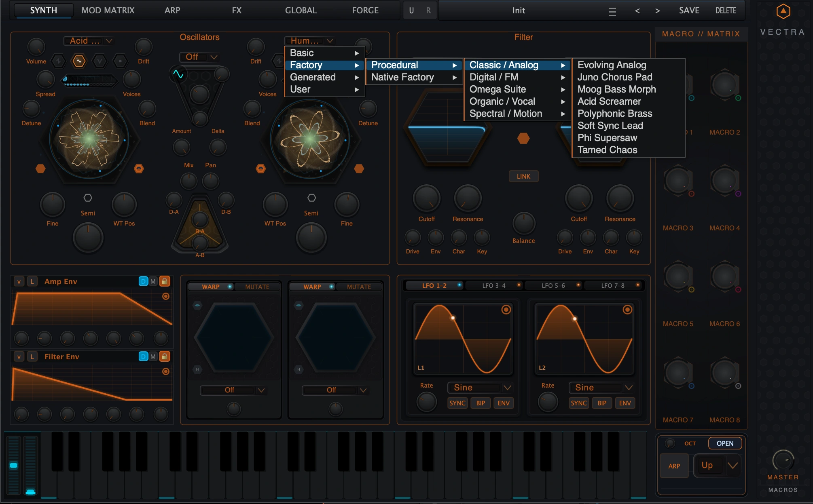Click the small hexagon above right Semi
Image resolution: width=813 pixels, height=504 pixels.
[311, 198]
